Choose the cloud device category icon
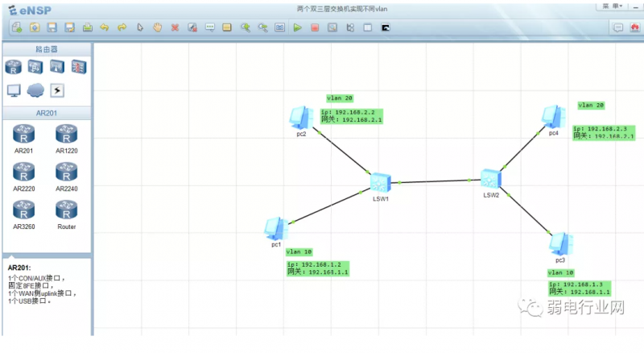Viewport: 644px width, 353px height. point(35,90)
